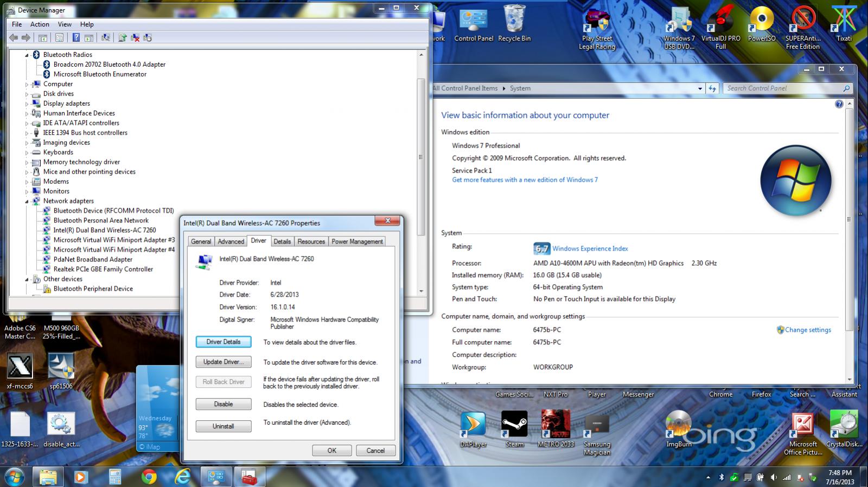Click the Bluetooth icon in system tray
Screen dimensions: 868x487
click(x=721, y=477)
